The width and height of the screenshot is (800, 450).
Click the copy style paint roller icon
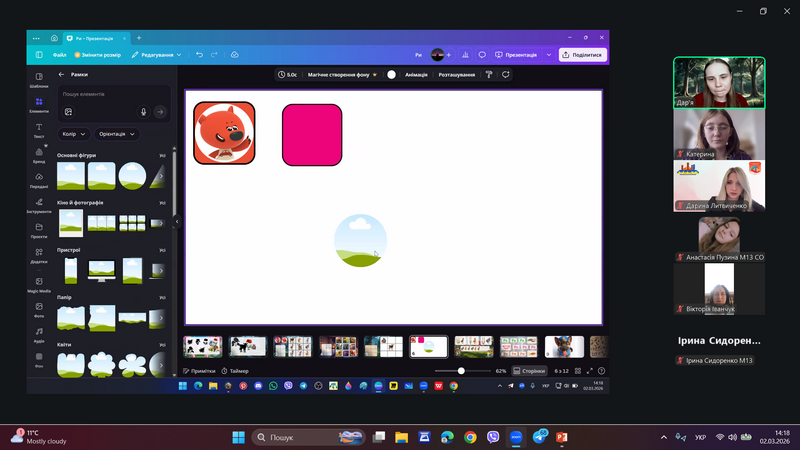pos(489,74)
